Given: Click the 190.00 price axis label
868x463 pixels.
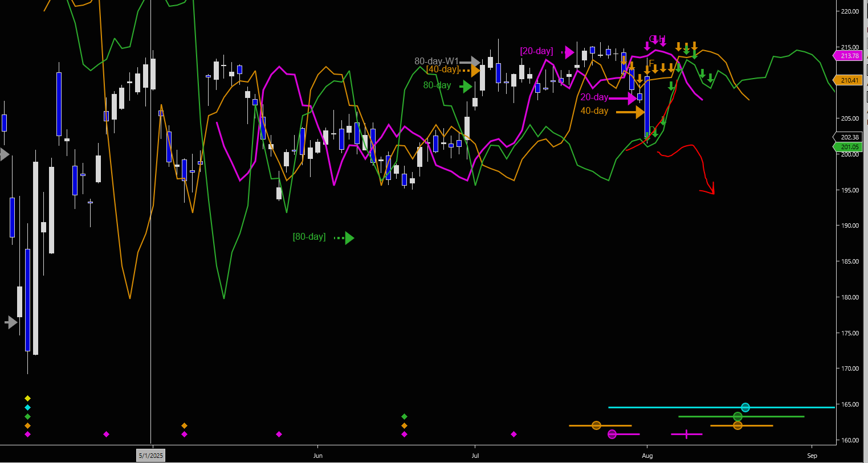Looking at the screenshot, I should coord(850,226).
